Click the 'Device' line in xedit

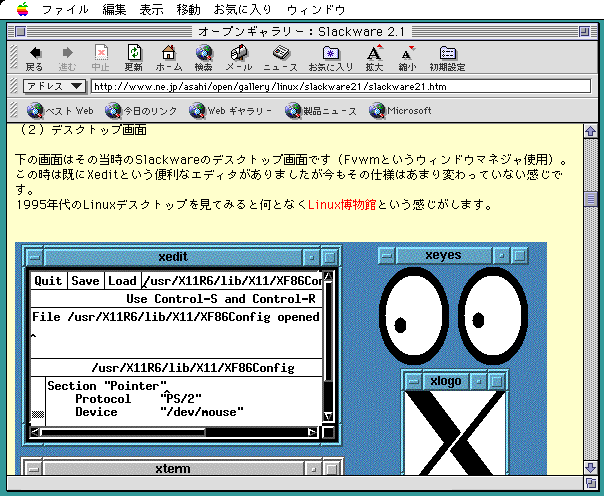159,412
